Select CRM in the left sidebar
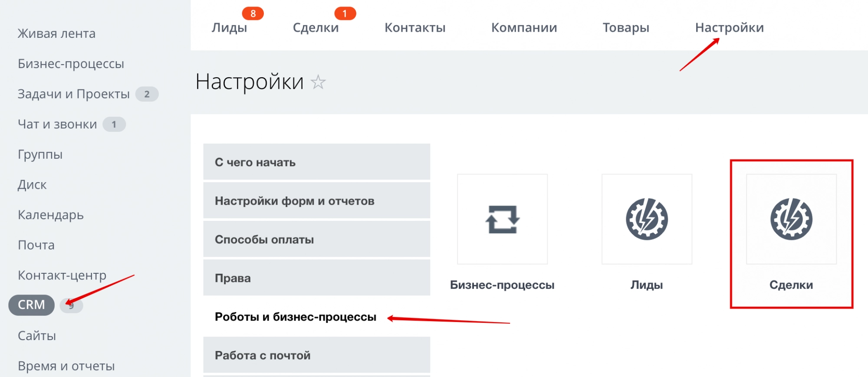The height and width of the screenshot is (377, 868). point(31,305)
